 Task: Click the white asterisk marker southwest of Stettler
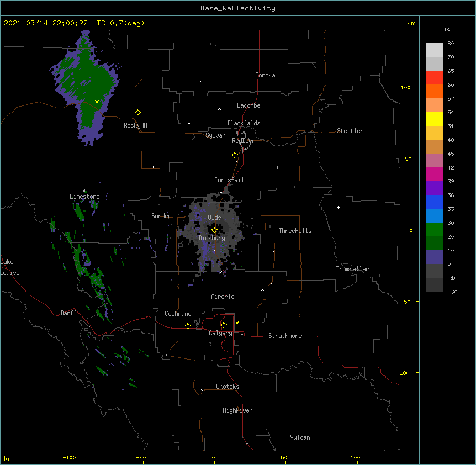[277, 167]
